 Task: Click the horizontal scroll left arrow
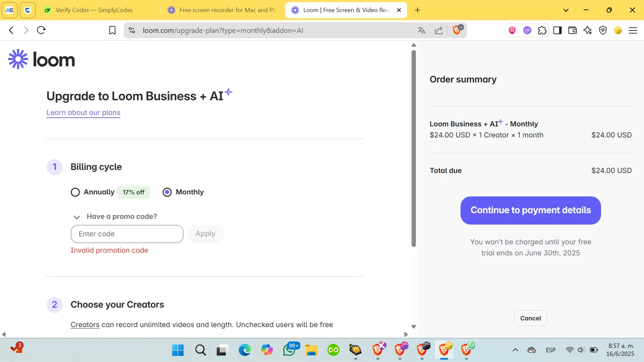tap(4, 335)
